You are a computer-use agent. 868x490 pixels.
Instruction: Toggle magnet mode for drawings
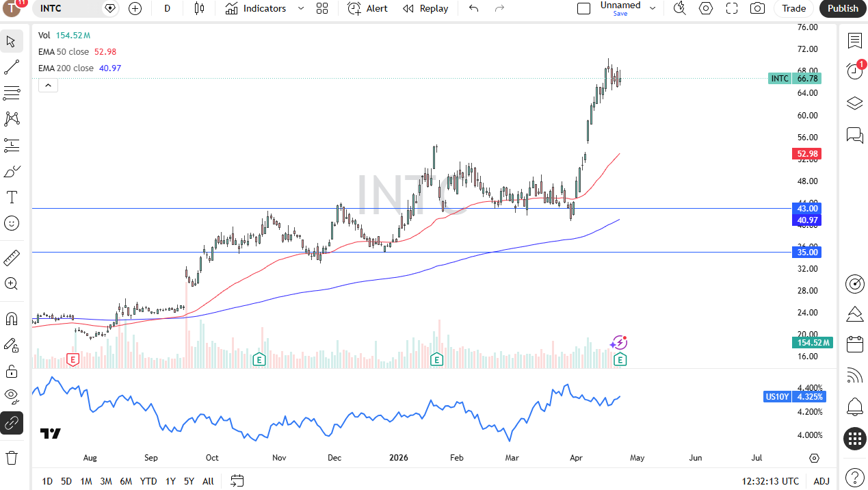12,319
